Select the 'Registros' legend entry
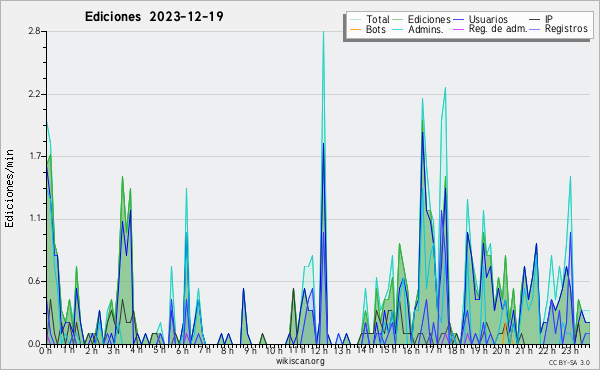This screenshot has width=600, height=370. (x=559, y=29)
